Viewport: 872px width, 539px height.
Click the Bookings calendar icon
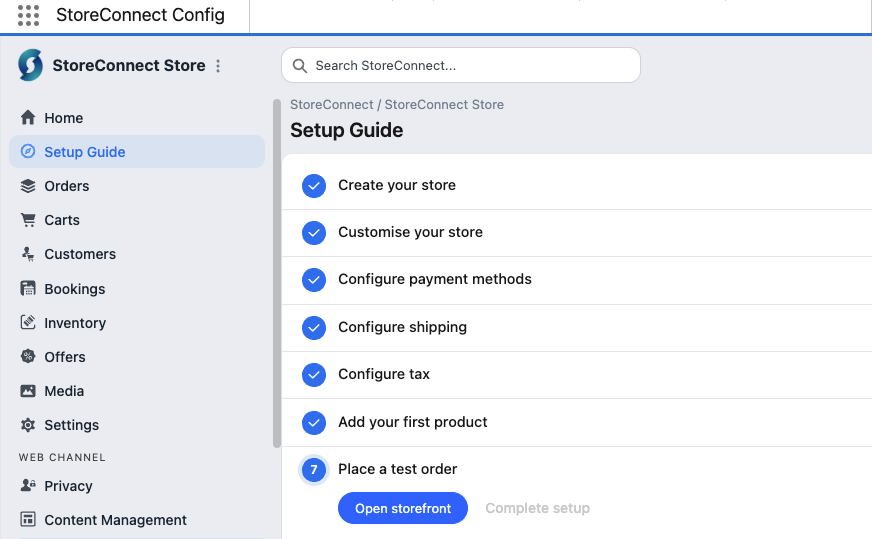tap(28, 288)
